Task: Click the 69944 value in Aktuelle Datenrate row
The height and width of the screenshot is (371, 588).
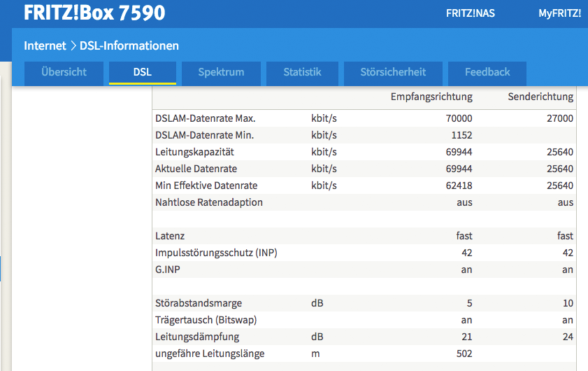Action: (x=459, y=169)
